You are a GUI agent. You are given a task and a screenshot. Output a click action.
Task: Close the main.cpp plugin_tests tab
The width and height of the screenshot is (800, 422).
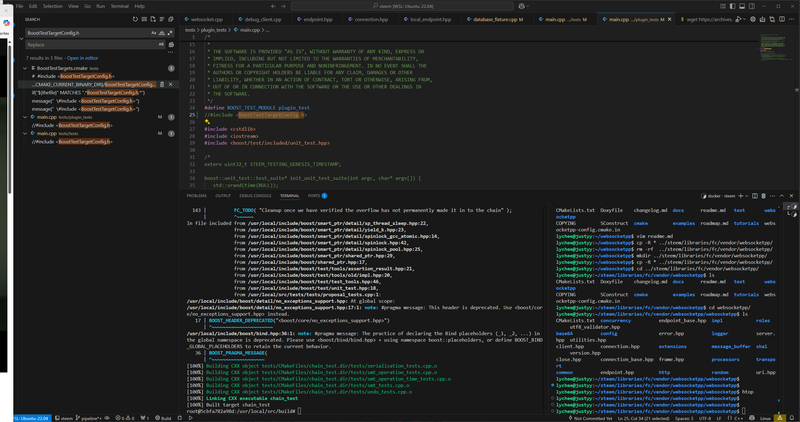click(669, 19)
